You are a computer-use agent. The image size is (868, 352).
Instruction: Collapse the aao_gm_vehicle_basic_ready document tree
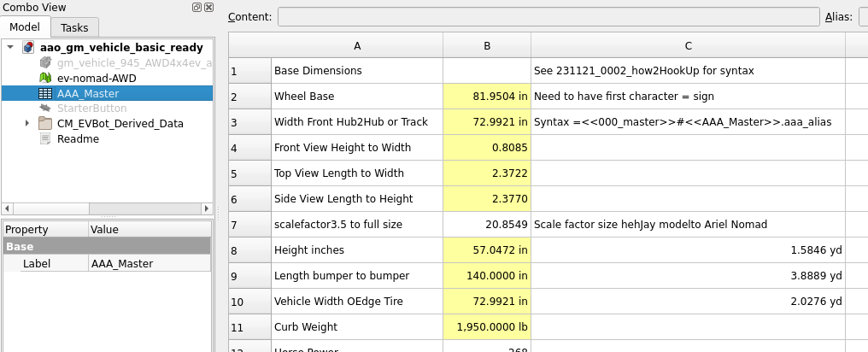tap(10, 48)
